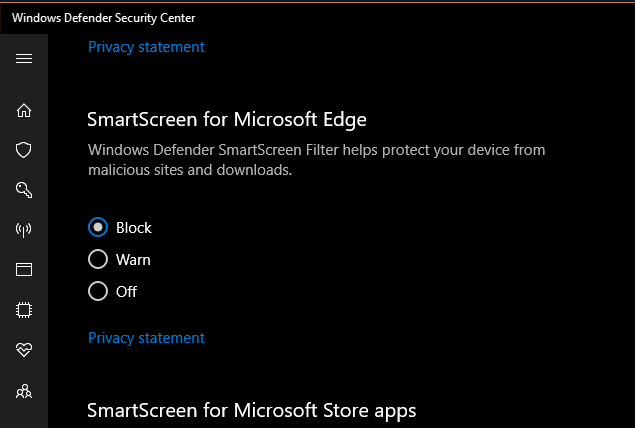The image size is (635, 428).
Task: Go to the Home page icon
Action: click(24, 110)
